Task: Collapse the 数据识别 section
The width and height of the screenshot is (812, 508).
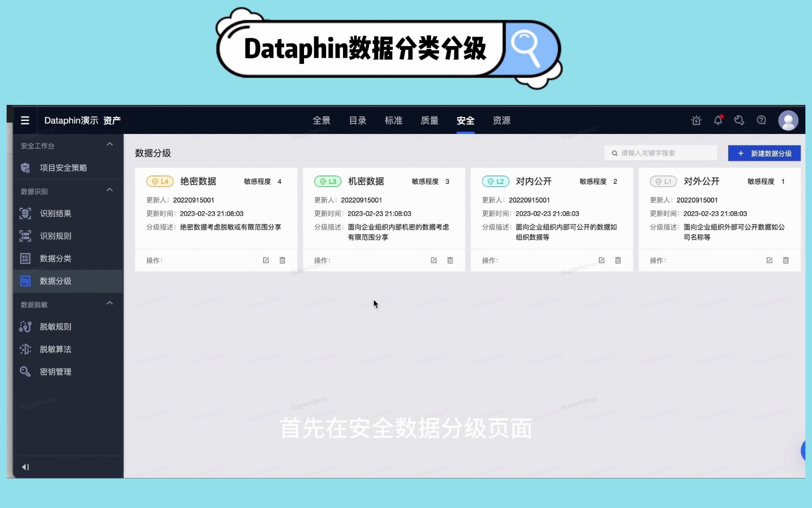Action: [x=109, y=190]
